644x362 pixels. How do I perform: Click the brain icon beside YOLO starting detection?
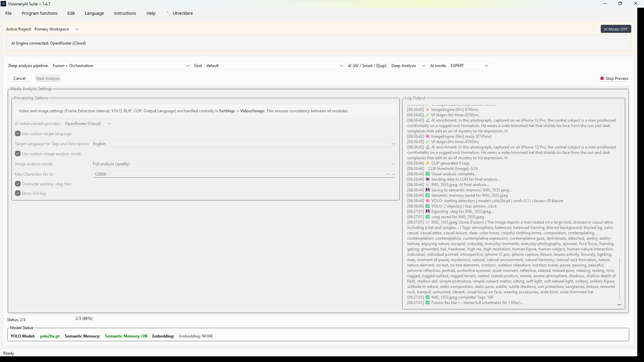pos(428,201)
